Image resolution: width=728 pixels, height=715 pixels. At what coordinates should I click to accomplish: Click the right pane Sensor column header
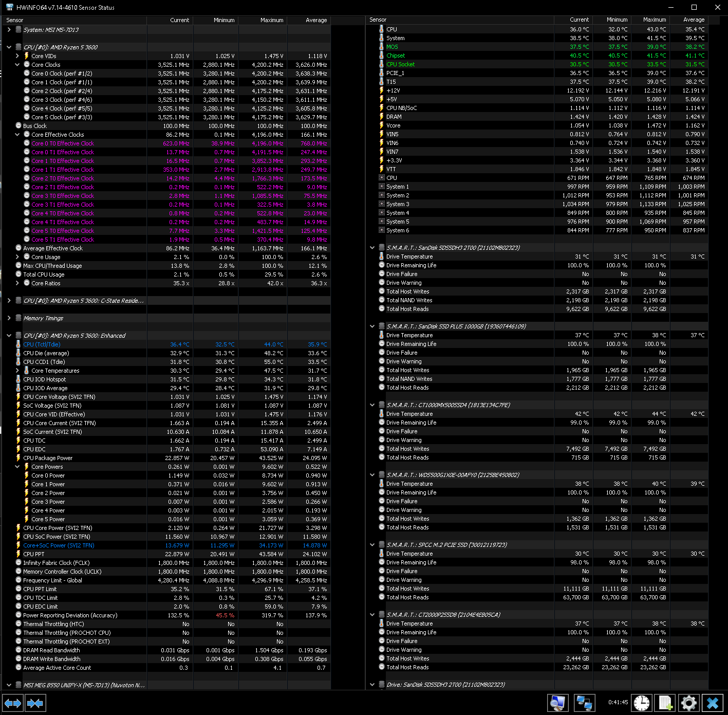460,20
